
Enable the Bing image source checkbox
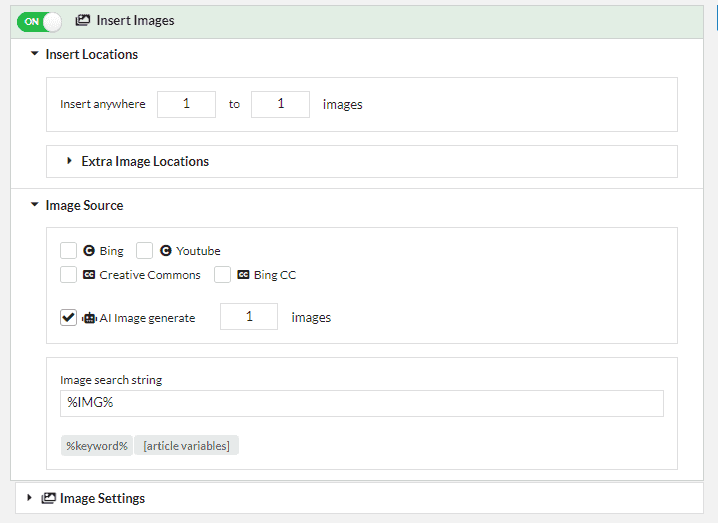click(68, 251)
